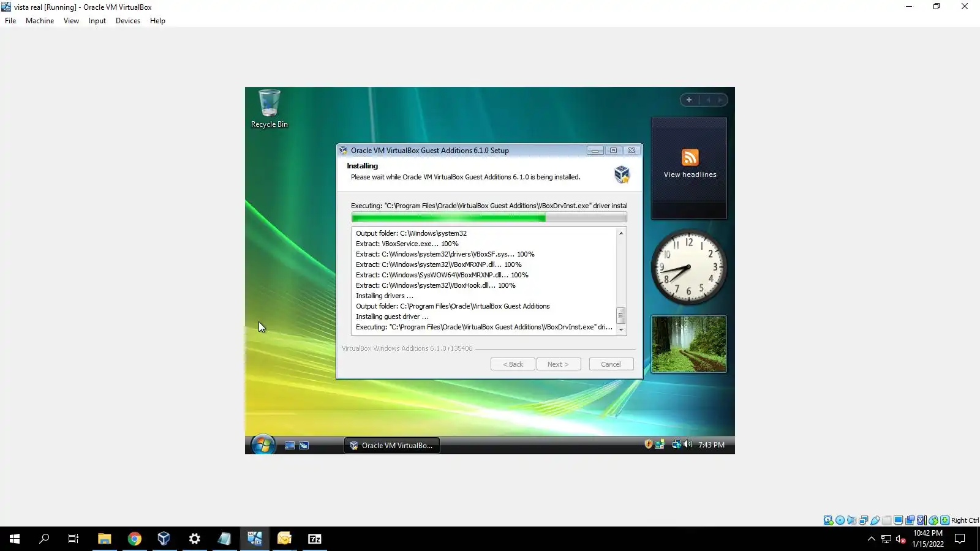980x551 pixels.
Task: Click host muted volume icon
Action: coord(900,539)
